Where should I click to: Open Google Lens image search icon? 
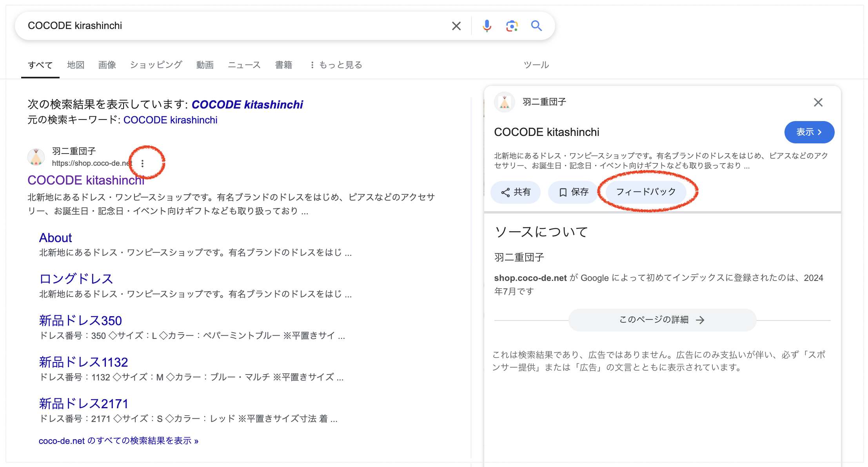[512, 26]
